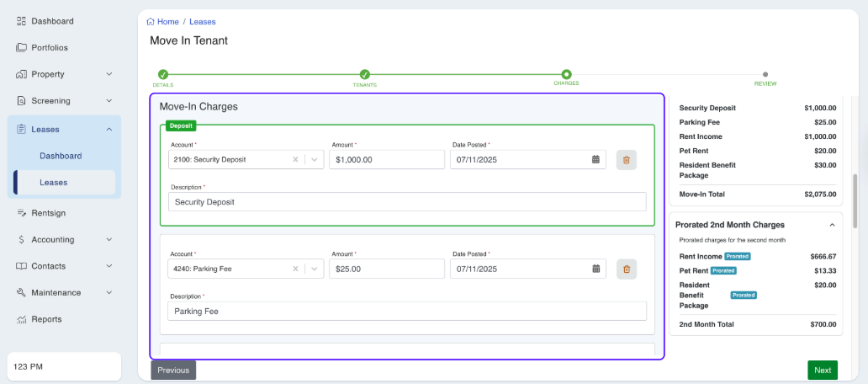Clear the 4240: Parking Fee account selection
Viewport: 868px width, 384px height.
[295, 269]
